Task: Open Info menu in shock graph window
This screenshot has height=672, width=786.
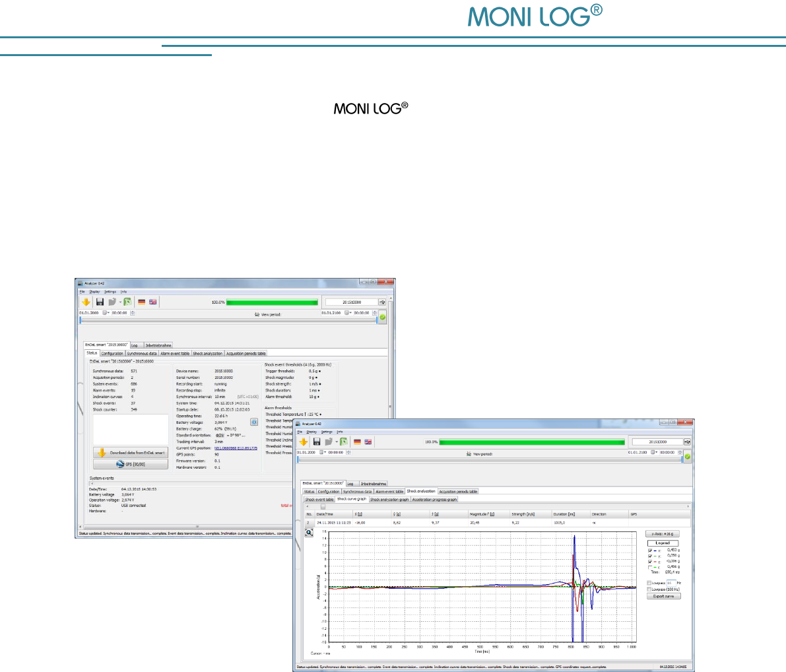Action: tap(340, 431)
